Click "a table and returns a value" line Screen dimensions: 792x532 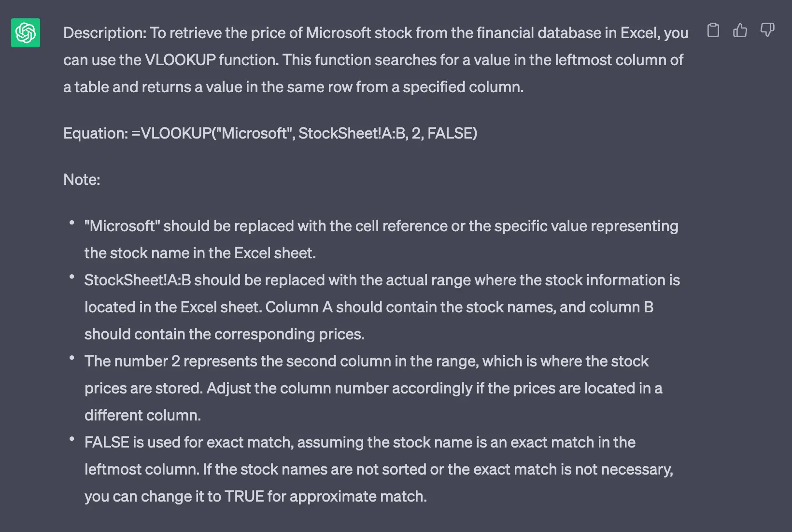(293, 87)
